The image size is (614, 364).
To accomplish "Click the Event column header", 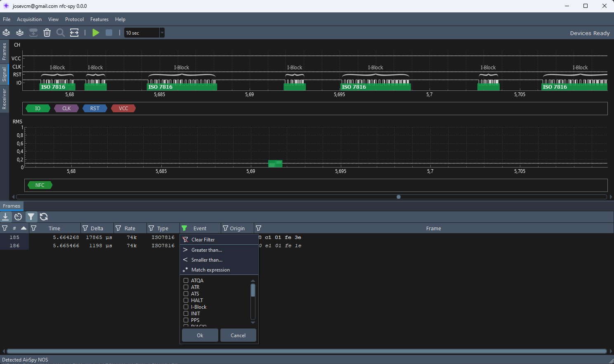I will click(200, 228).
